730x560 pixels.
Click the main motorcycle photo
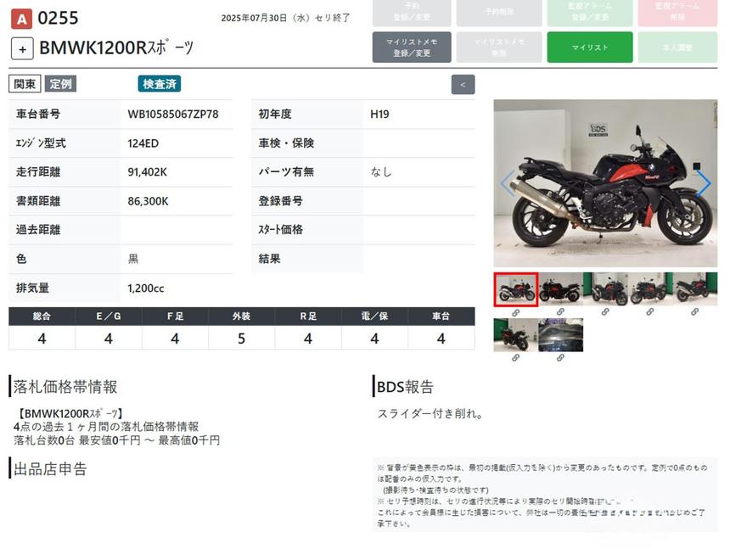point(605,183)
